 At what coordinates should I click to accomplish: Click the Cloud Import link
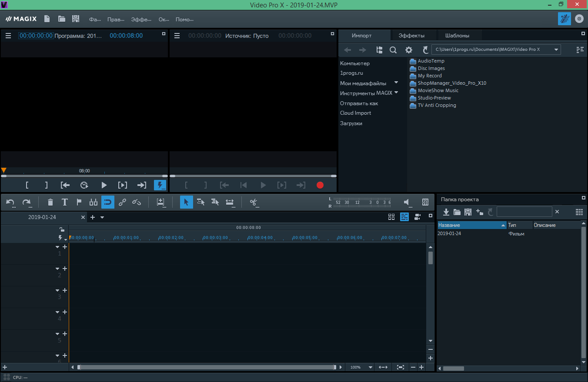[356, 113]
